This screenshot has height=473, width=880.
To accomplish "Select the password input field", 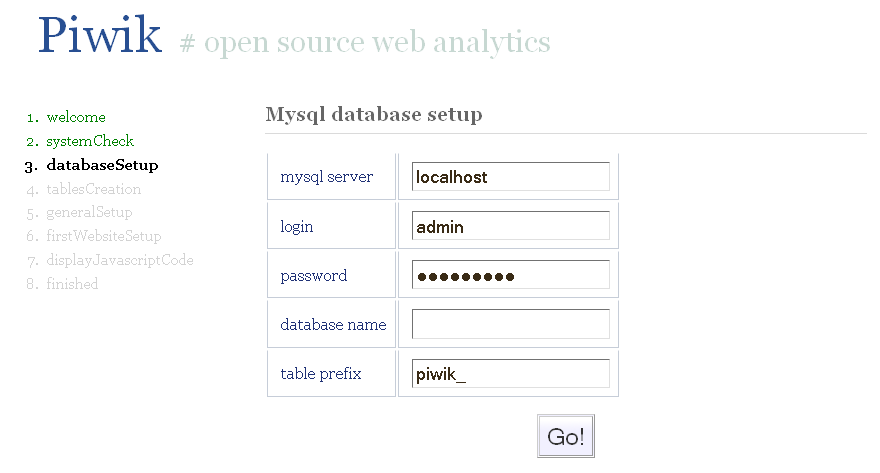I will click(511, 274).
